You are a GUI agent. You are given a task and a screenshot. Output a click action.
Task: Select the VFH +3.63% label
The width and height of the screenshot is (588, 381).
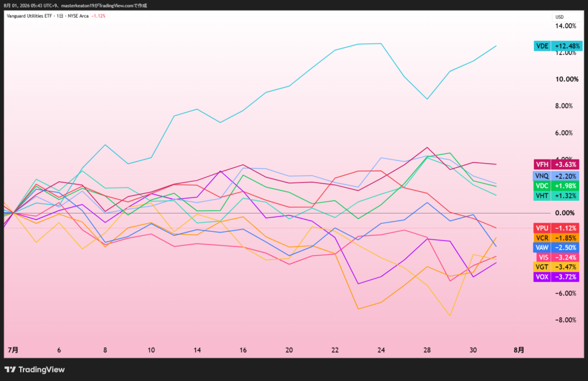(x=556, y=165)
